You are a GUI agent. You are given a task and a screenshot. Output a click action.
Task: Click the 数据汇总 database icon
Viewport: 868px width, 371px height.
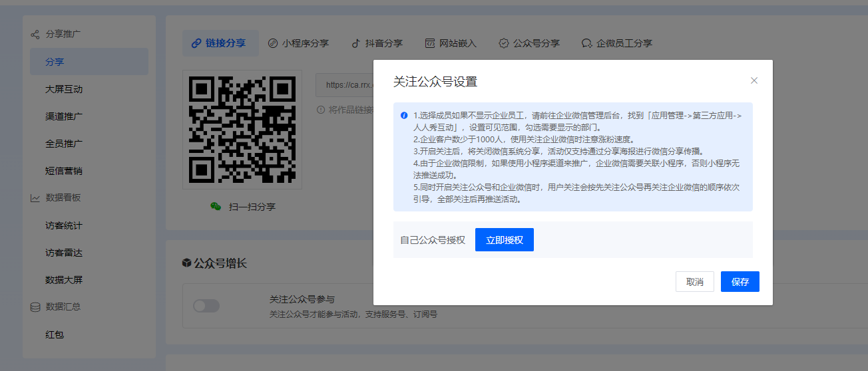point(35,307)
